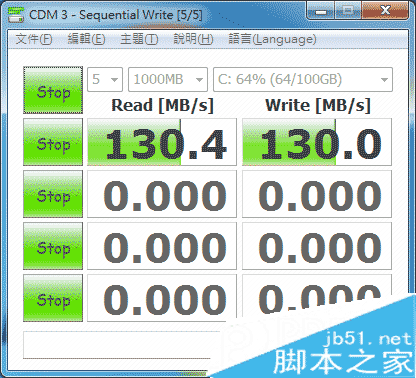Click Stop button beside 130.4 row
This screenshot has width=416, height=378.
pyautogui.click(x=53, y=142)
